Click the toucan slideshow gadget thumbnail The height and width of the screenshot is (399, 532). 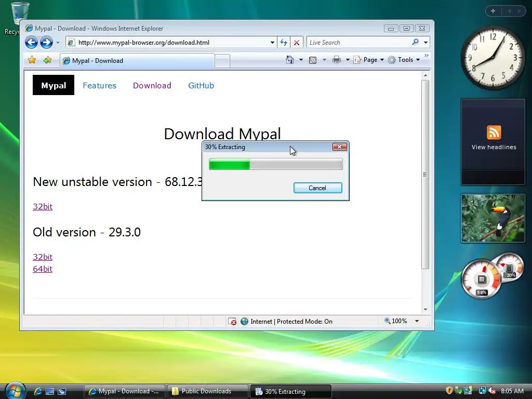coord(493,218)
